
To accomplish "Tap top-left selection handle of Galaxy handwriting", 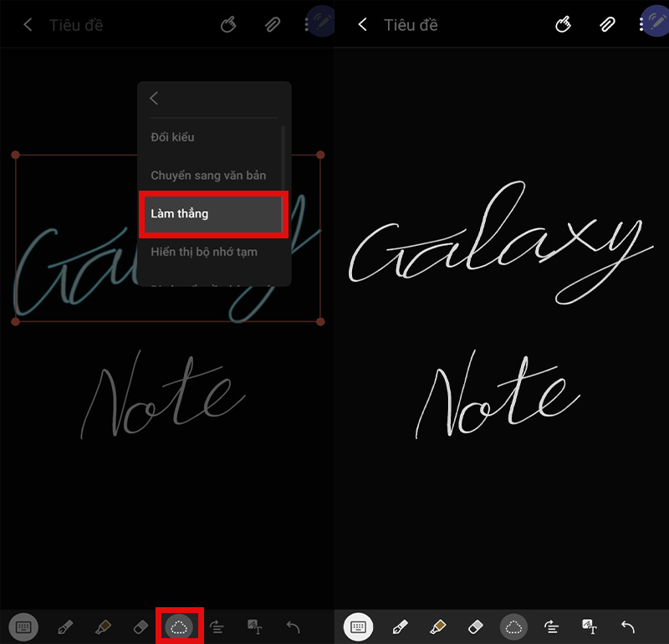I will [15, 155].
